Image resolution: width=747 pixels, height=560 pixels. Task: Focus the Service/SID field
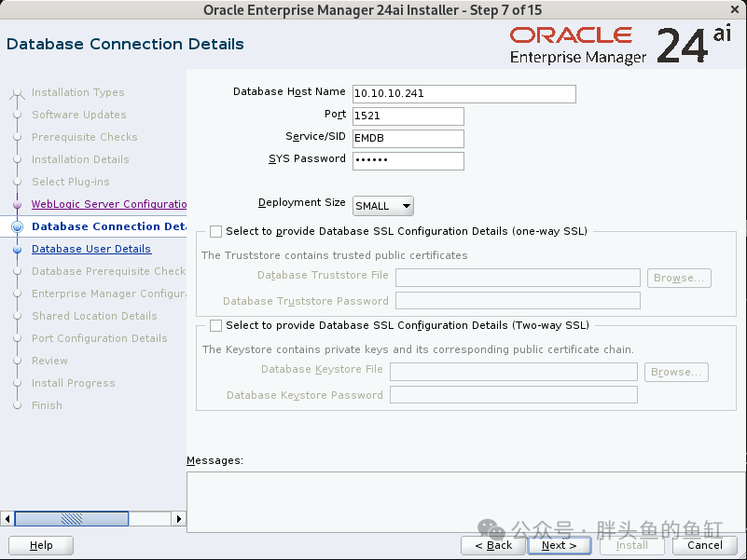(408, 139)
